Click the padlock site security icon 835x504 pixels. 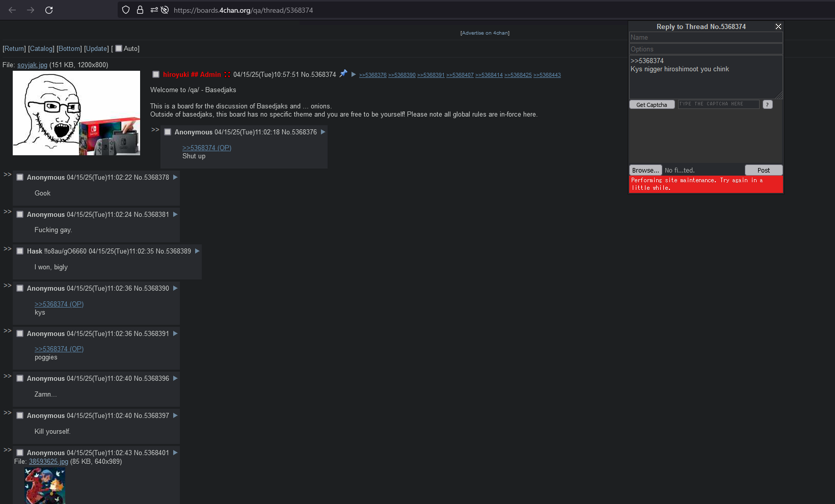pyautogui.click(x=140, y=10)
